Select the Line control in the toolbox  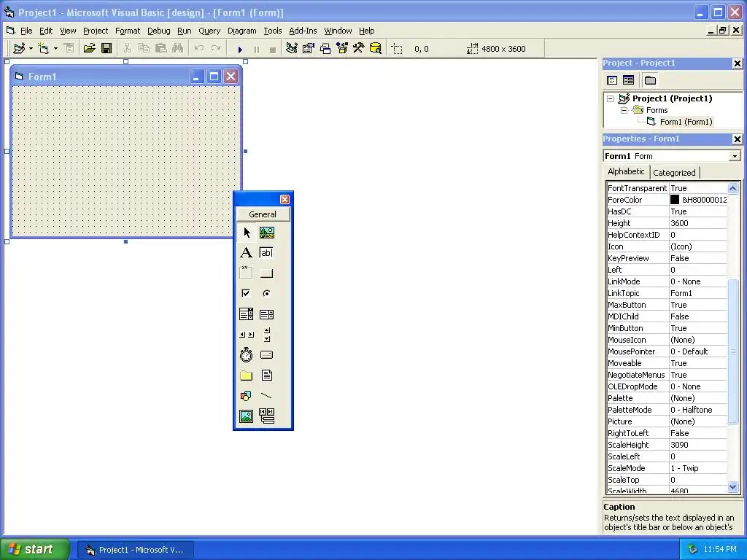pos(267,396)
